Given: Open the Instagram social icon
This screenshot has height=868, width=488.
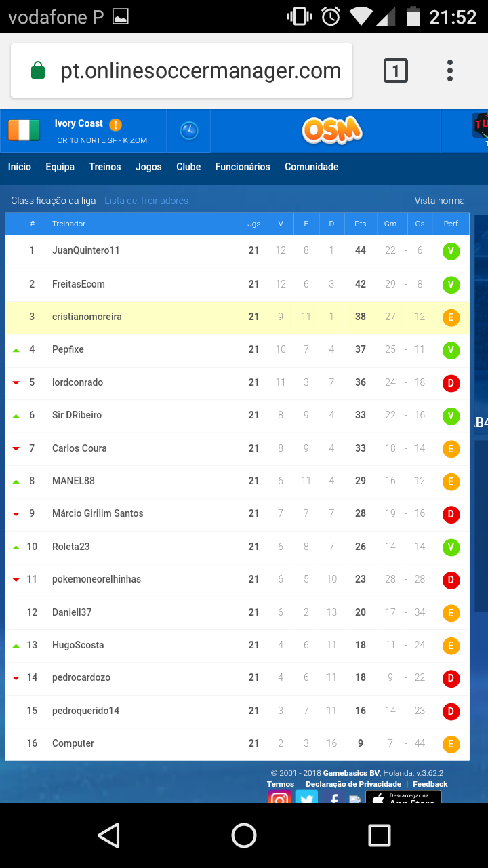Looking at the screenshot, I should (x=280, y=797).
